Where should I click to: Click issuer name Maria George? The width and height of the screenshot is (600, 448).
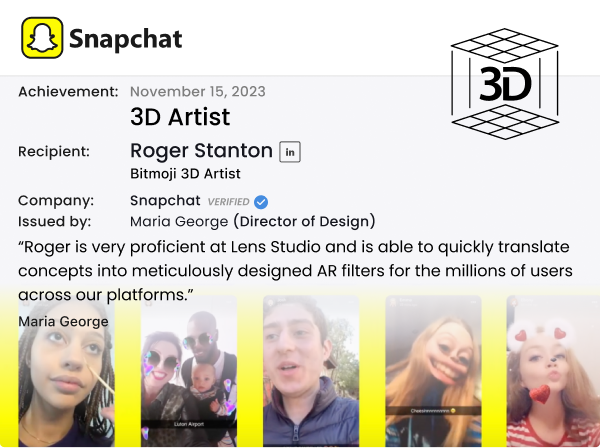point(179,222)
